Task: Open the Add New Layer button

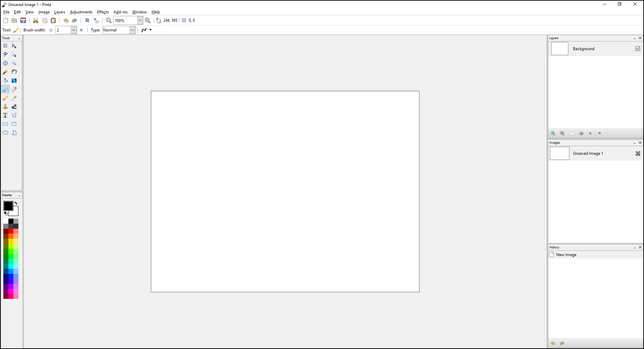Action: (553, 133)
